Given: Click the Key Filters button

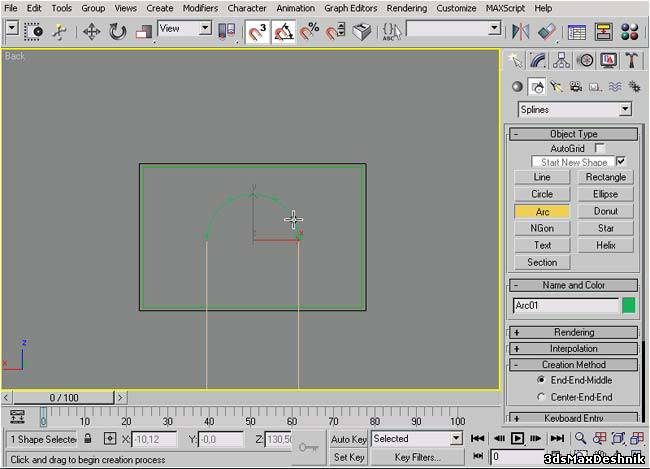Looking at the screenshot, I should click(x=417, y=457).
